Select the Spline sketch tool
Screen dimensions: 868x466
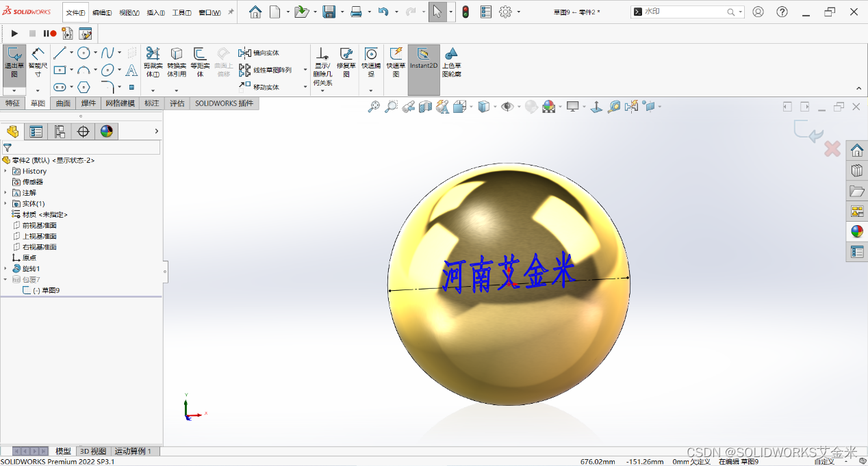coord(107,53)
